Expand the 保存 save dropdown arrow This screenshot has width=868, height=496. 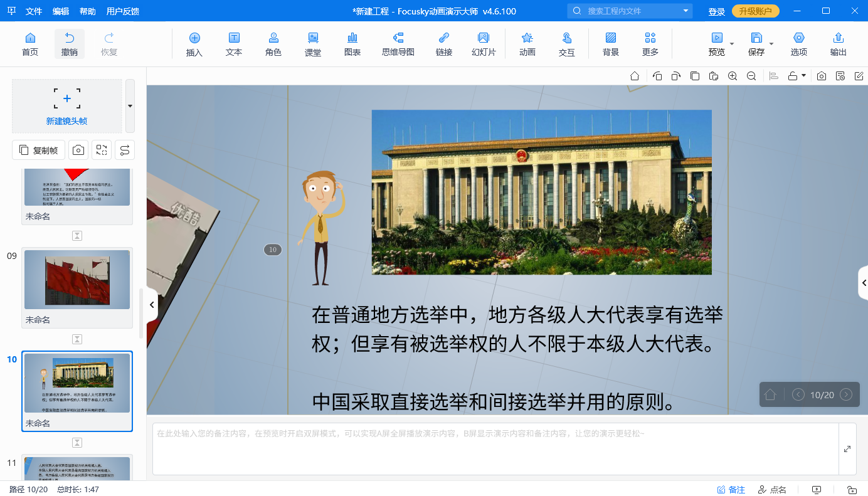pyautogui.click(x=771, y=44)
